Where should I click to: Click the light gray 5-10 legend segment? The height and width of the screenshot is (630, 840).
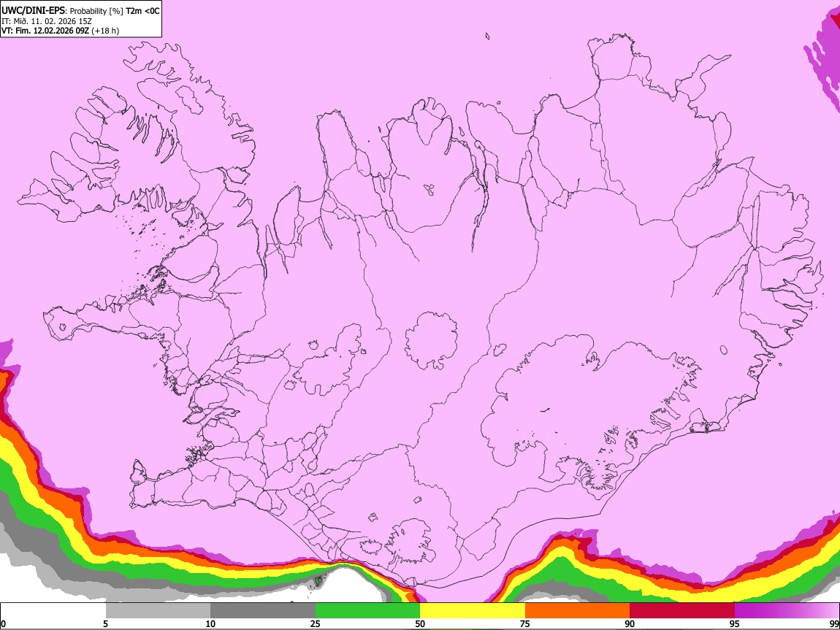158,611
